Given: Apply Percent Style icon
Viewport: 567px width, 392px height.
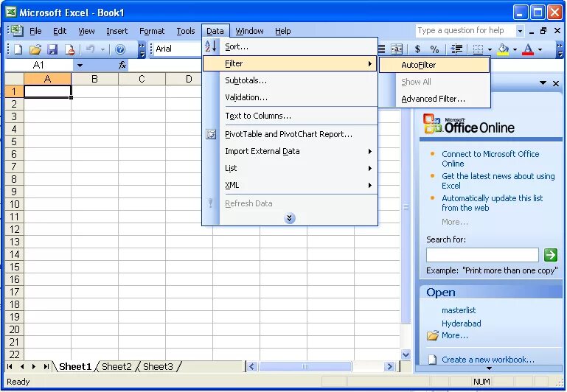Looking at the screenshot, I should [434, 49].
